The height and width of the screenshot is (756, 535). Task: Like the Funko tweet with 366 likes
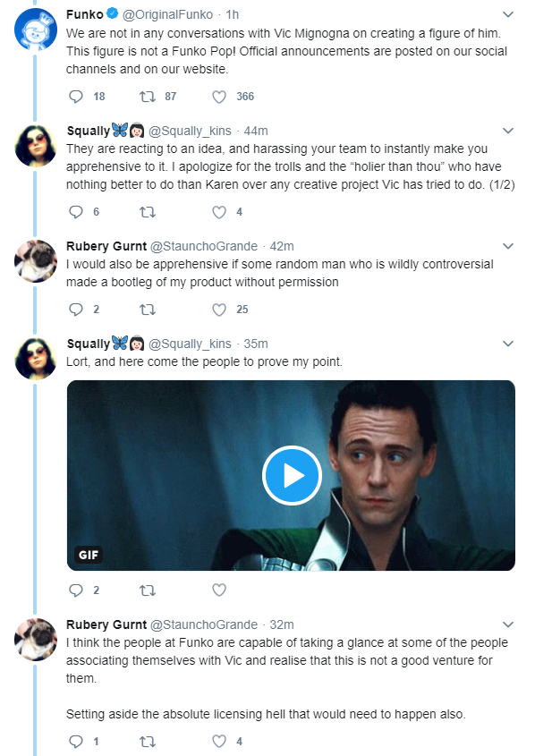pyautogui.click(x=219, y=97)
